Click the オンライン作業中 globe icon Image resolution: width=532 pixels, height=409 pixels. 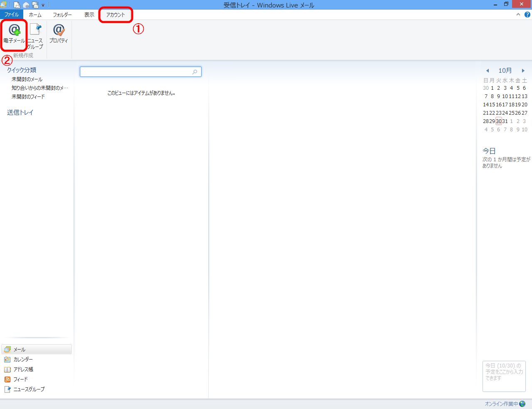(522, 404)
